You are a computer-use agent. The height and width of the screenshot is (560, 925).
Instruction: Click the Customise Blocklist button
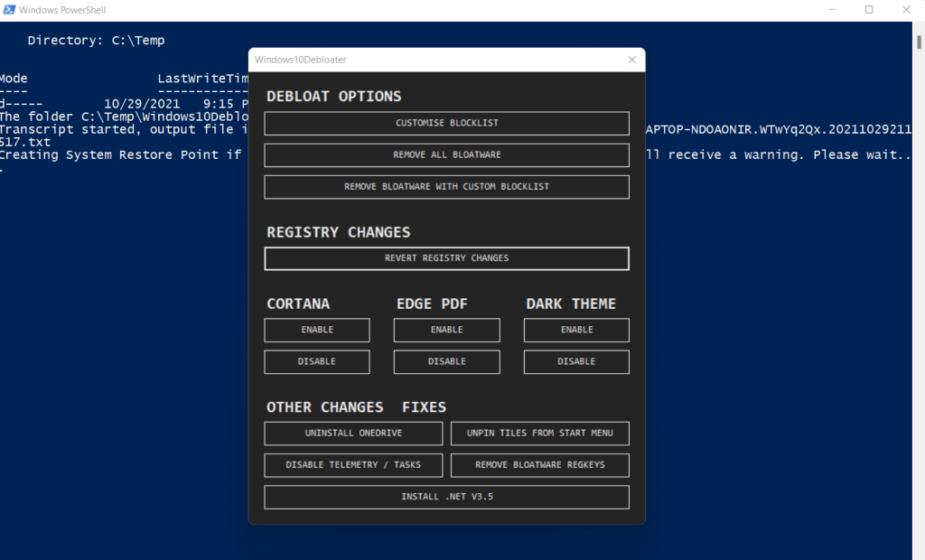pyautogui.click(x=446, y=124)
